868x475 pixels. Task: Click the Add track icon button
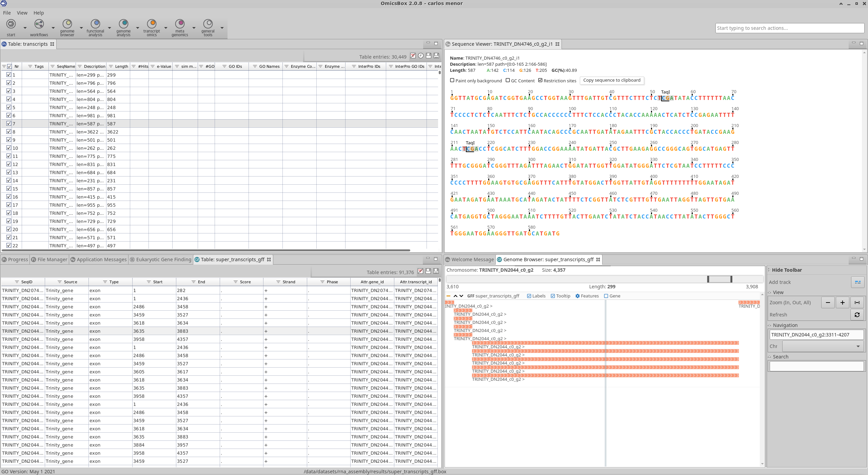click(x=857, y=282)
